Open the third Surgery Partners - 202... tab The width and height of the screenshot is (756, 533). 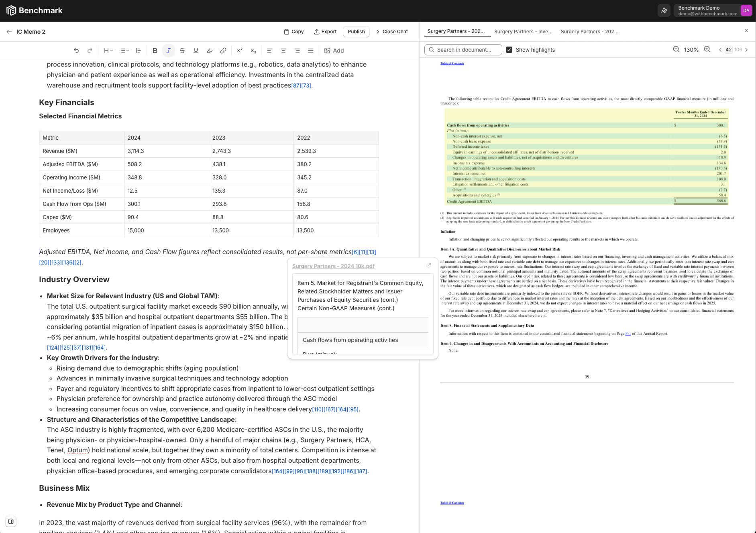coord(589,32)
